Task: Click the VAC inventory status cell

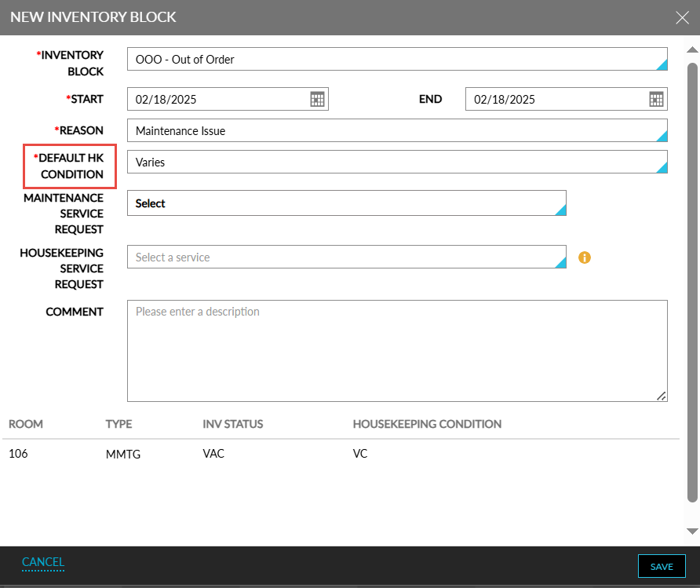Action: 213,454
